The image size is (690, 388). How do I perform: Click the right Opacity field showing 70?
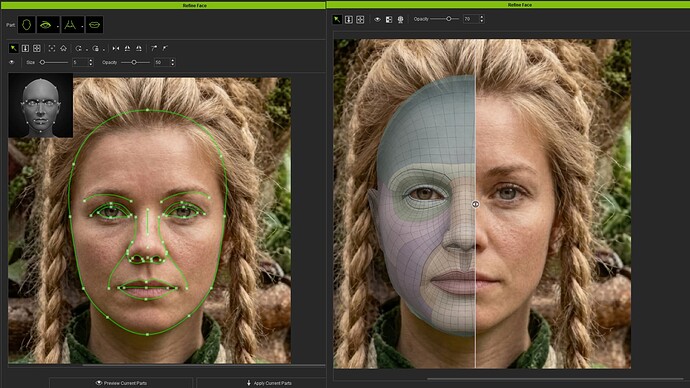[x=470, y=19]
